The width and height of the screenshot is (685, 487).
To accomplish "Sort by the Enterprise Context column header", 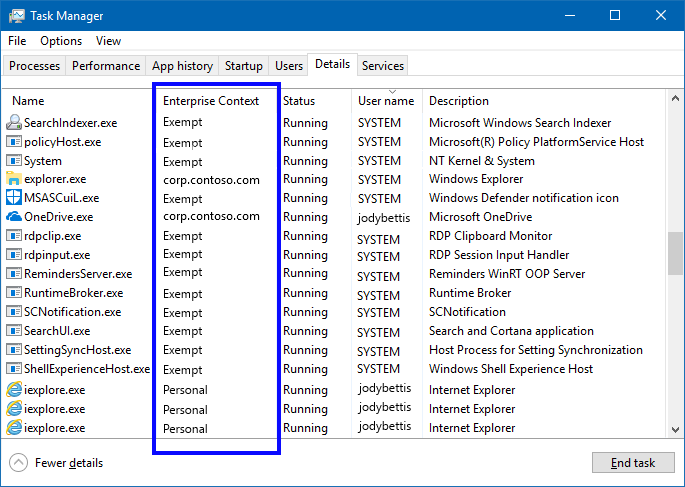I will [211, 101].
